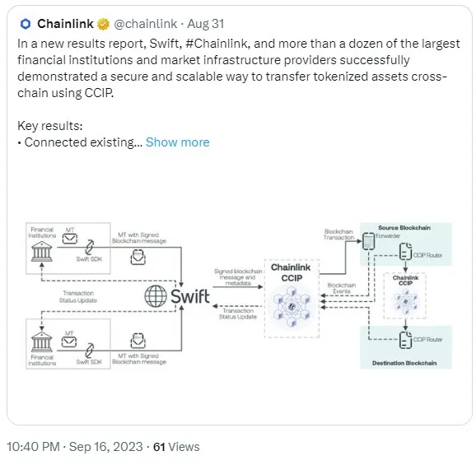Screen dimensions: 476x465
Task: Click the #Chainlink hashtag
Action: click(217, 44)
